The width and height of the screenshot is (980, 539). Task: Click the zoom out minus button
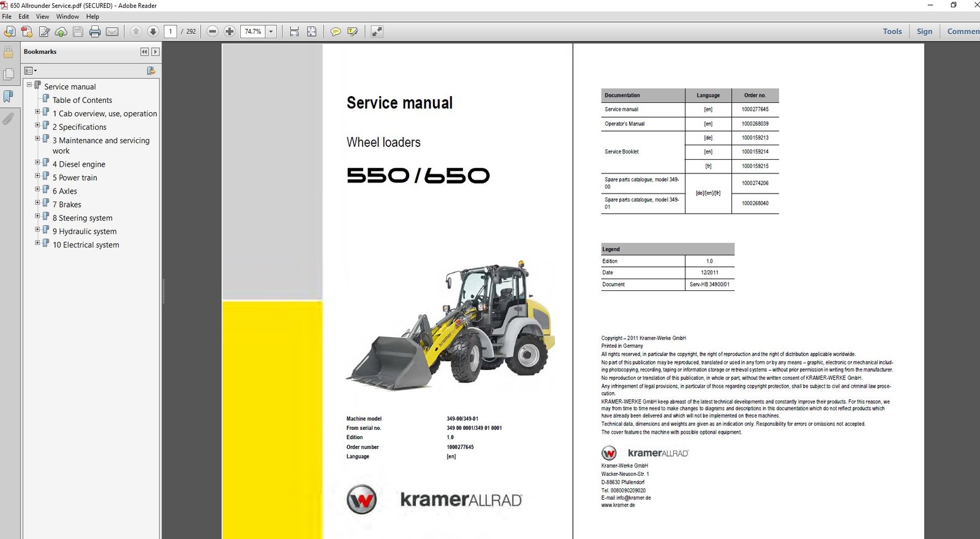[x=213, y=31]
